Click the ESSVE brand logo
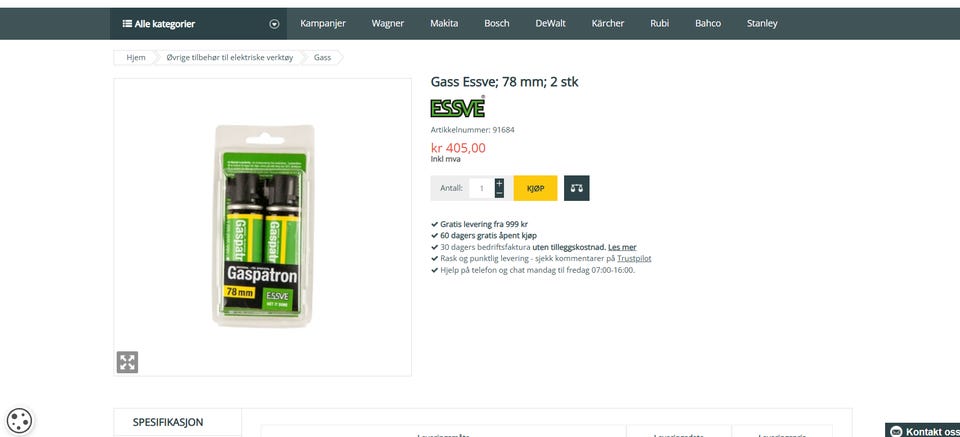Image resolution: width=960 pixels, height=437 pixels. (x=458, y=107)
